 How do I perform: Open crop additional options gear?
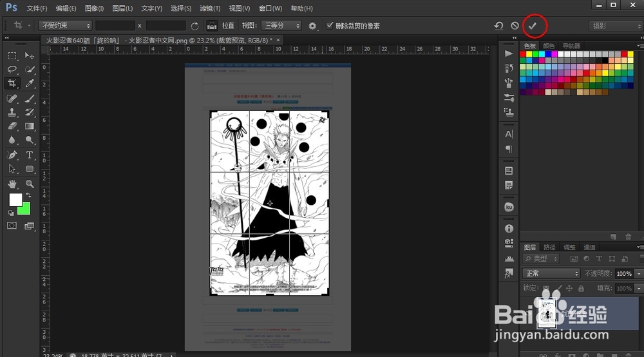[312, 26]
